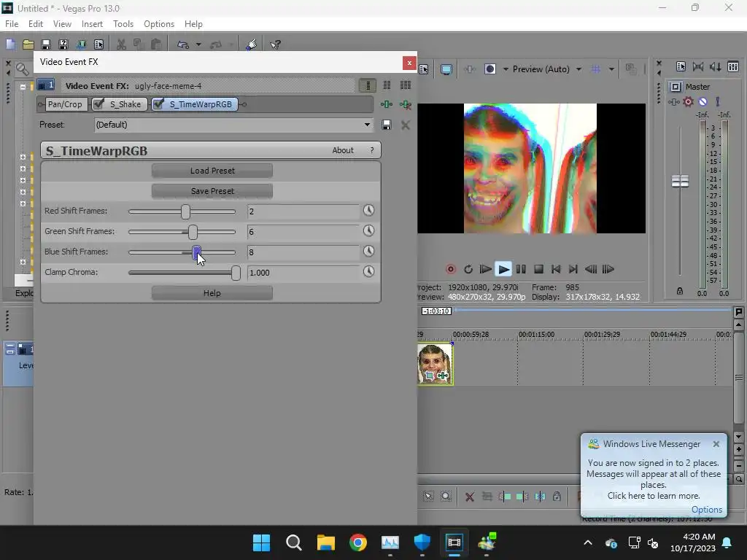The image size is (747, 560).
Task: Open the overlays dropdown arrow
Action: (611, 69)
